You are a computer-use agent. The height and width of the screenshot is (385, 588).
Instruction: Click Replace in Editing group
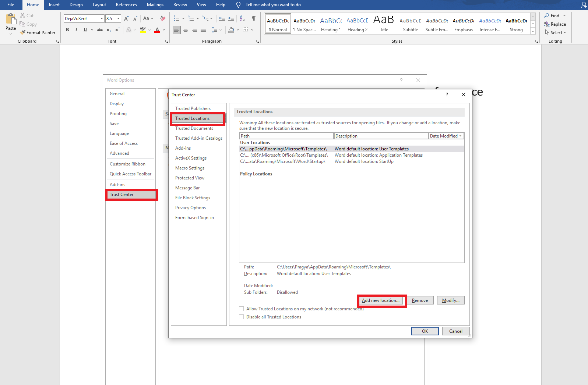point(555,24)
